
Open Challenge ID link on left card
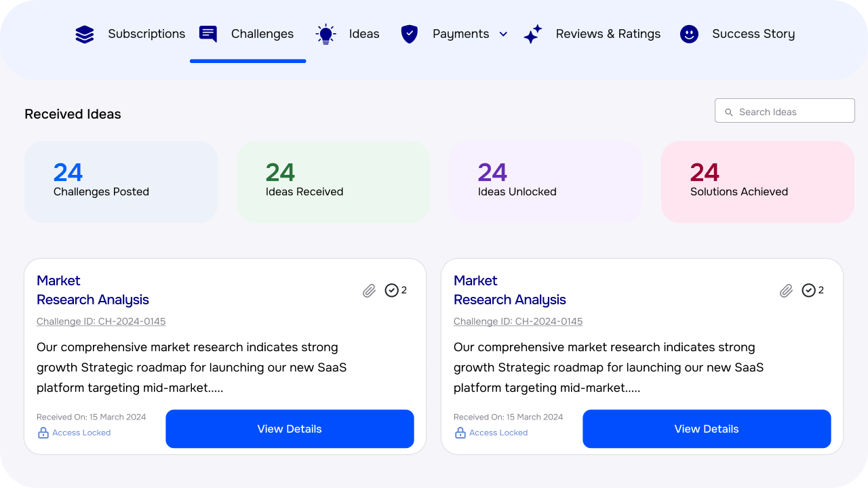pos(101,321)
